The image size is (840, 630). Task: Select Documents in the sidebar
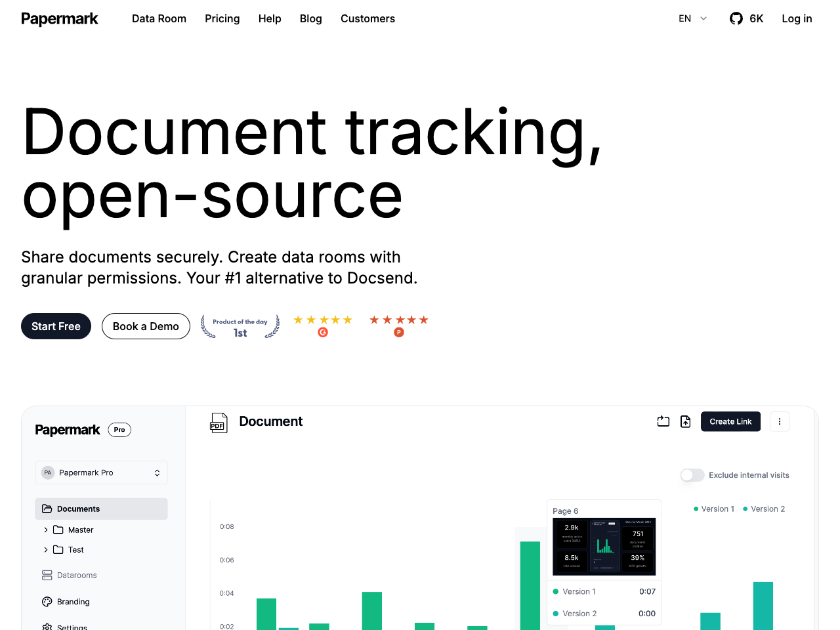[x=101, y=509]
